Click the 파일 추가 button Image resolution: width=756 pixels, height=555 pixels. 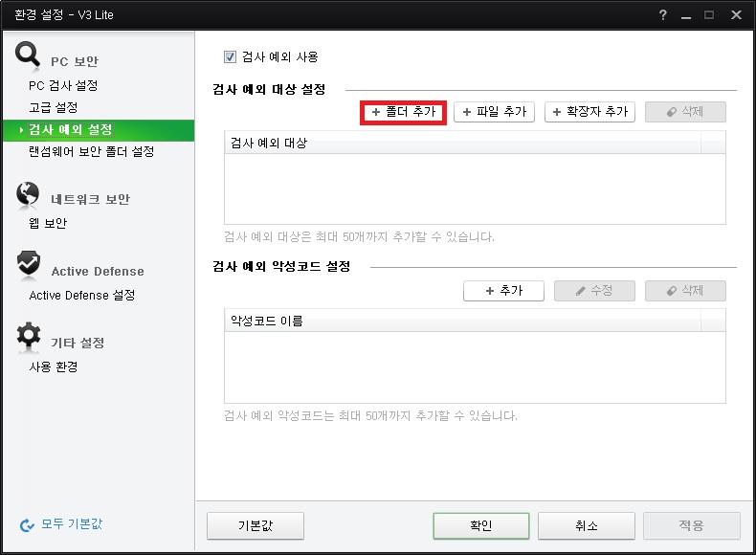(494, 112)
